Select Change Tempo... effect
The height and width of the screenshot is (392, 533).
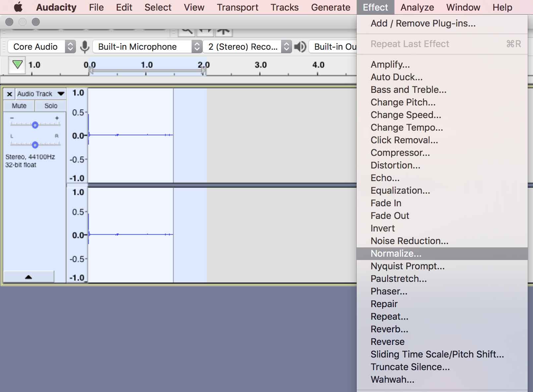(x=442, y=127)
